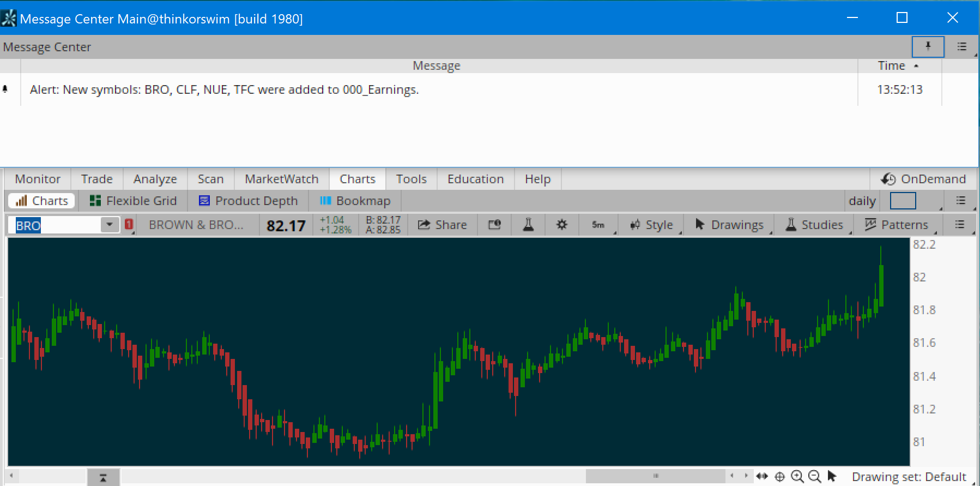Open the Tools tab
This screenshot has width=980, height=486.
pyautogui.click(x=411, y=179)
